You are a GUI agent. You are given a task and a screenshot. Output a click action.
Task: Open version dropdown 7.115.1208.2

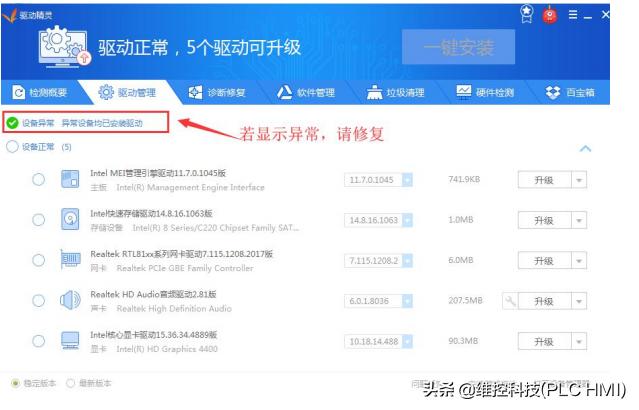coord(407,260)
